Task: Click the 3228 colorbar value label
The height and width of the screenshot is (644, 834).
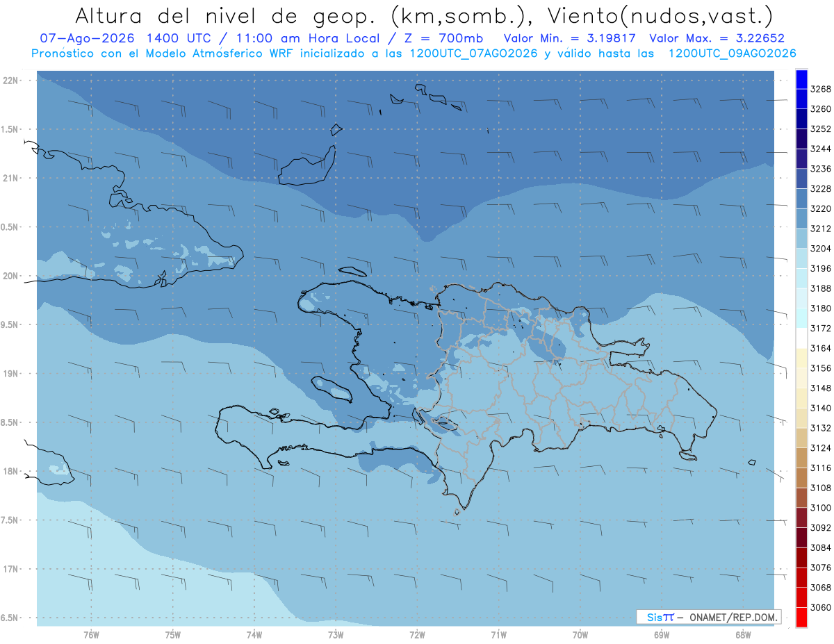Action: [x=821, y=189]
